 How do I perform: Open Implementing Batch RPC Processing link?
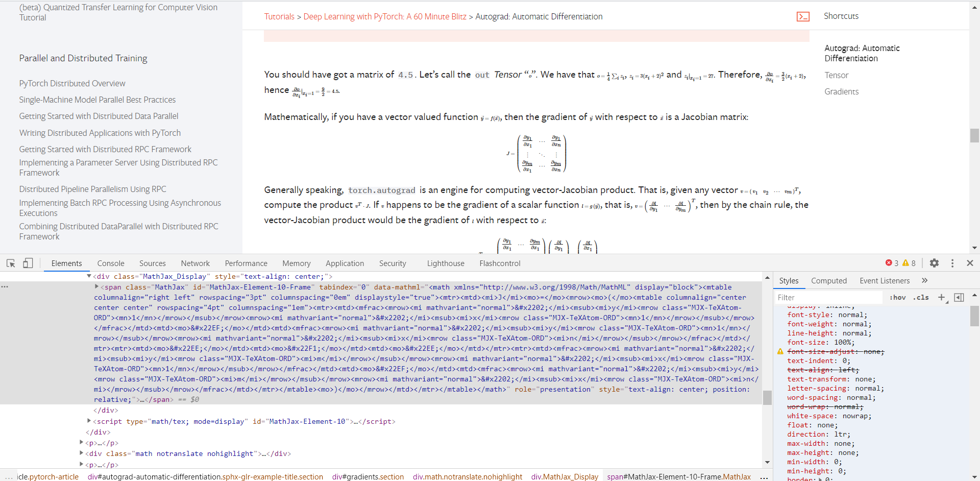[x=120, y=208]
